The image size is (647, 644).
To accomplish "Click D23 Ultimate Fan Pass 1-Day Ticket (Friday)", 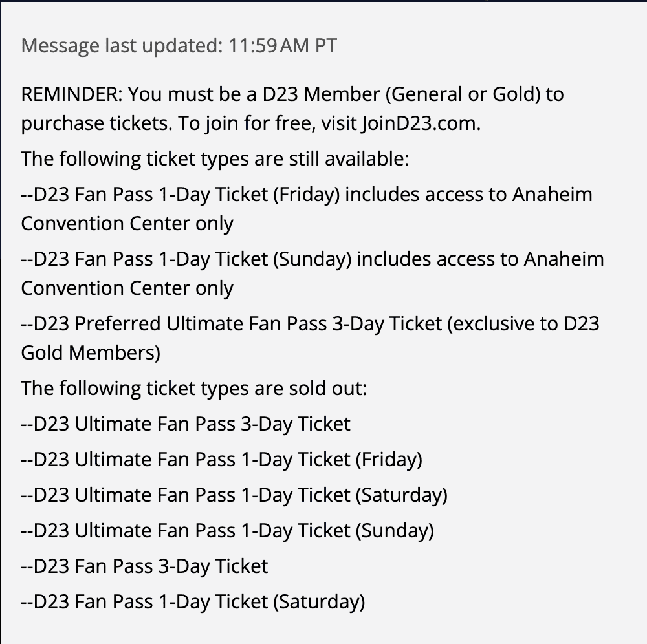I will (221, 459).
